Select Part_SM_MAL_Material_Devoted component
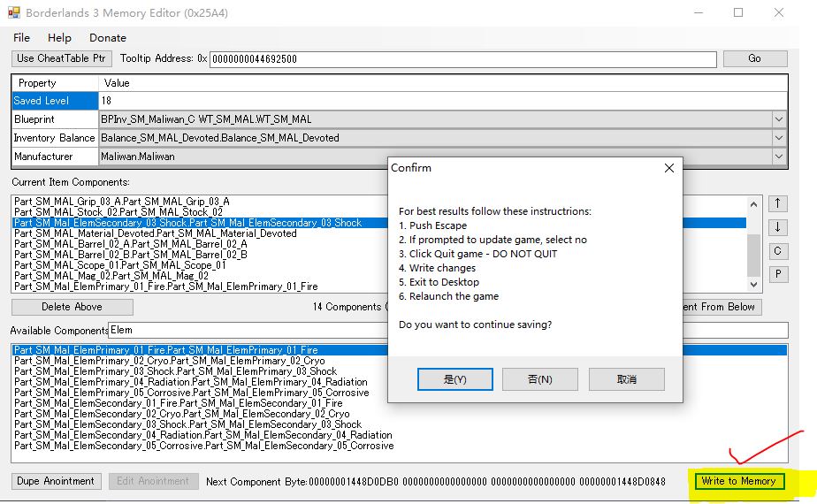Screen dimensions: 817x504 click(x=156, y=233)
